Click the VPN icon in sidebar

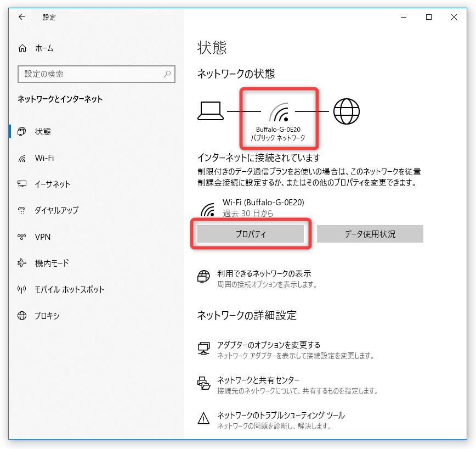(x=22, y=237)
